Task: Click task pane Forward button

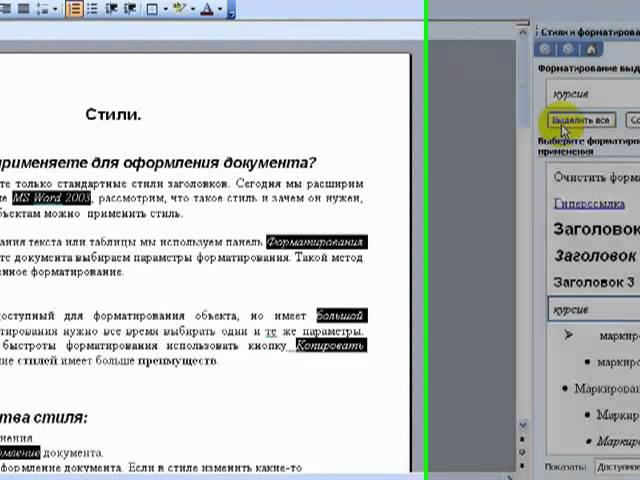Action: (x=568, y=49)
